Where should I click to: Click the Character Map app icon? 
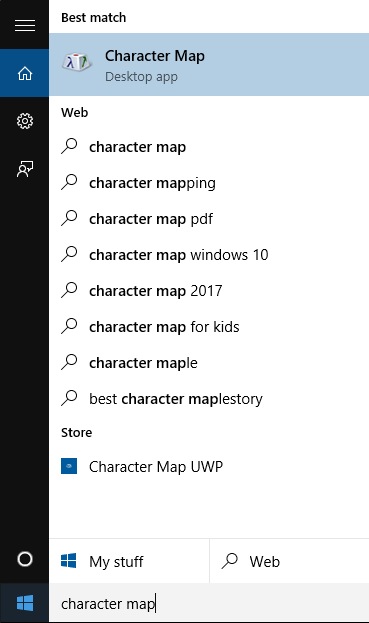click(x=77, y=62)
